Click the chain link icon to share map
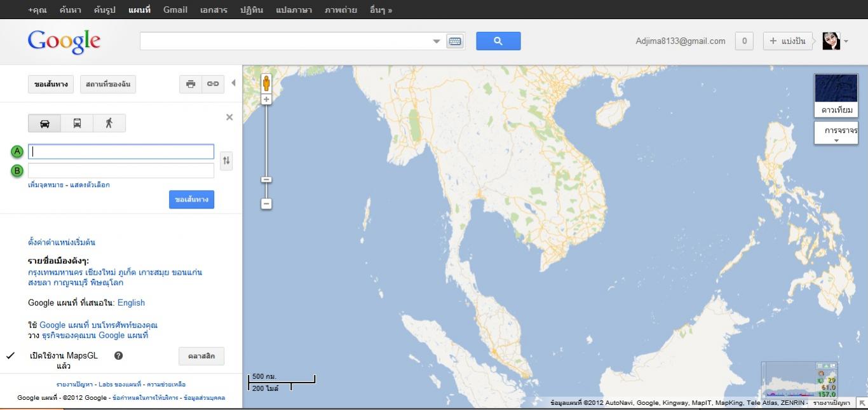 214,84
